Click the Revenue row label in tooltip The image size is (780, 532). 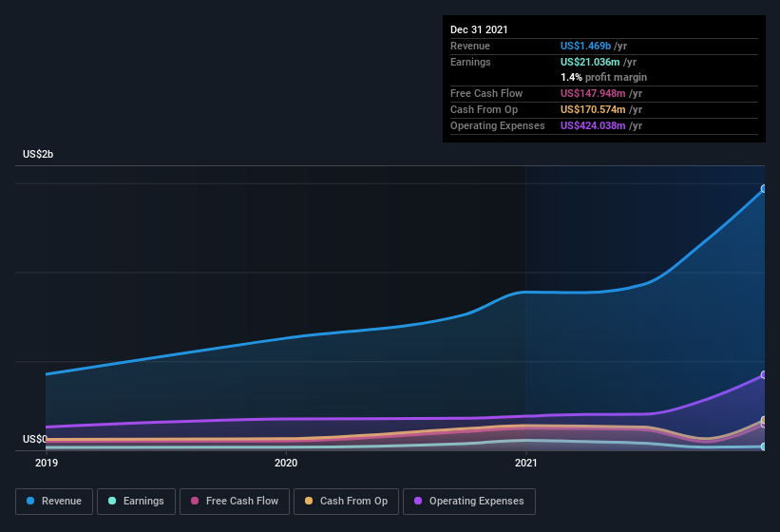click(470, 46)
